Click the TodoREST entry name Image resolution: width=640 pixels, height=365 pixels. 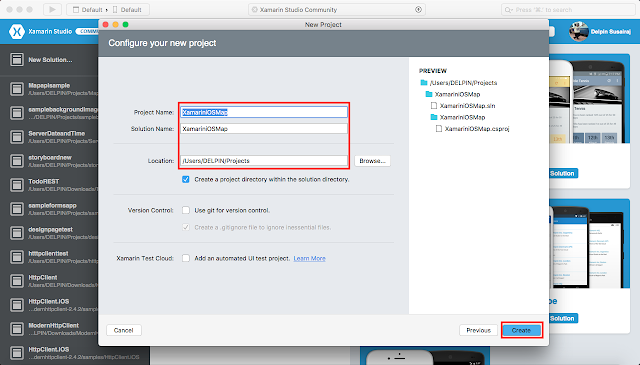(44, 181)
